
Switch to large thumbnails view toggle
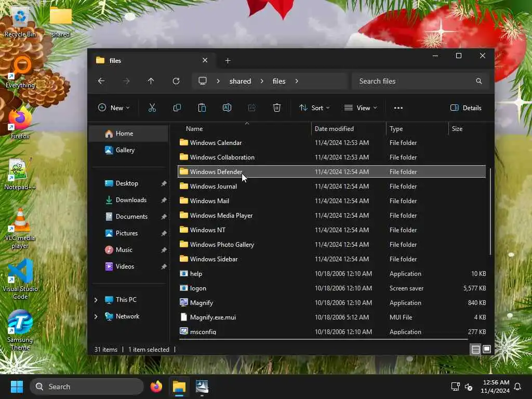coord(487,349)
